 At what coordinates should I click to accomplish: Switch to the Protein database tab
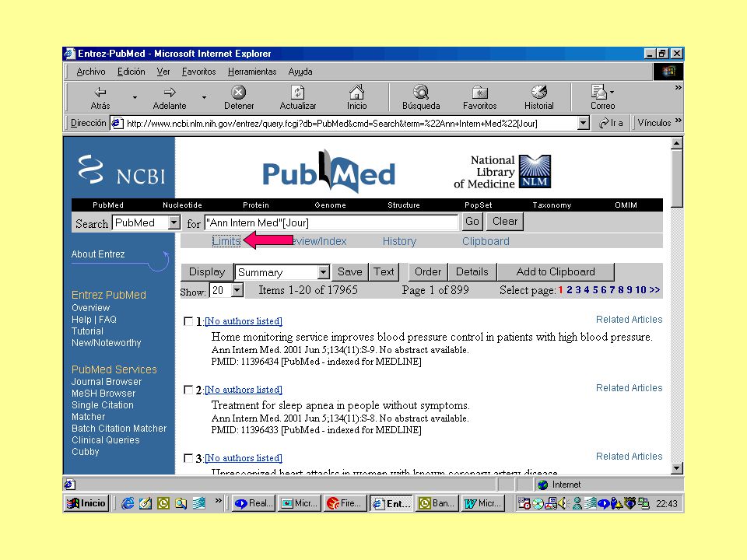(256, 205)
